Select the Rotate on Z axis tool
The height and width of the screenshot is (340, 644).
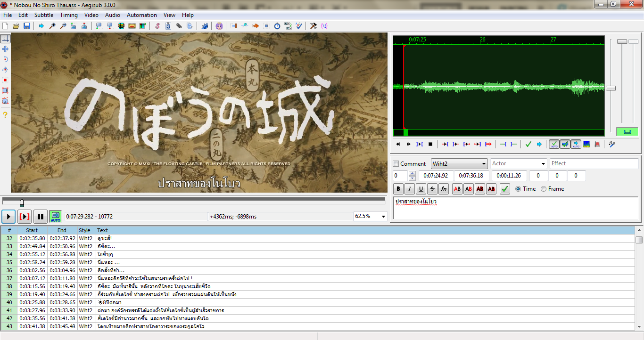pyautogui.click(x=5, y=59)
